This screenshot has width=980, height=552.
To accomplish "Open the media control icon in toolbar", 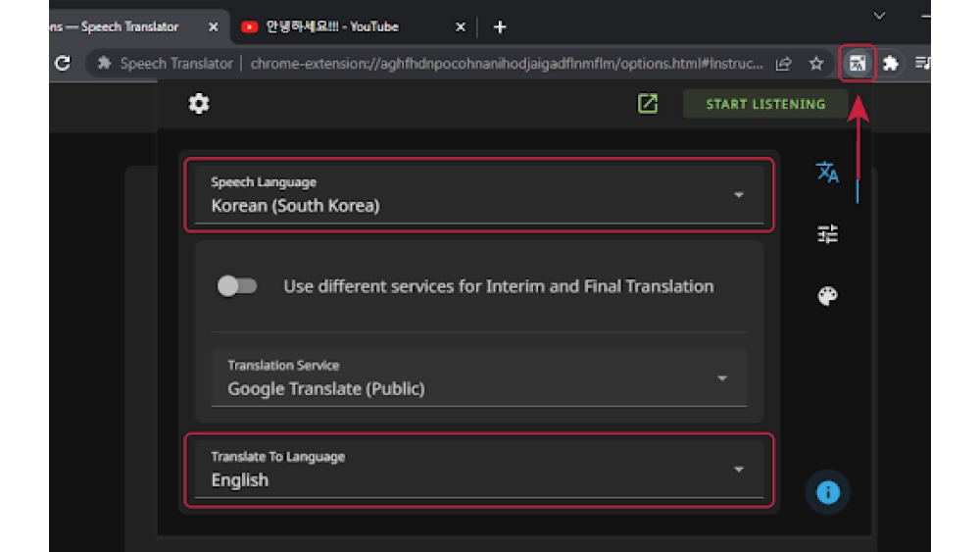I will pyautogui.click(x=922, y=63).
